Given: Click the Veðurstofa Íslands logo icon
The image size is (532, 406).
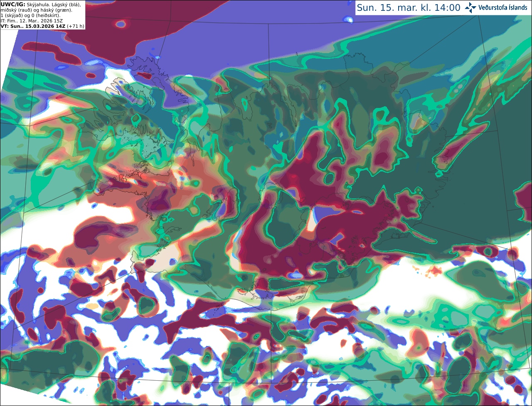Looking at the screenshot, I should pyautogui.click(x=471, y=7).
